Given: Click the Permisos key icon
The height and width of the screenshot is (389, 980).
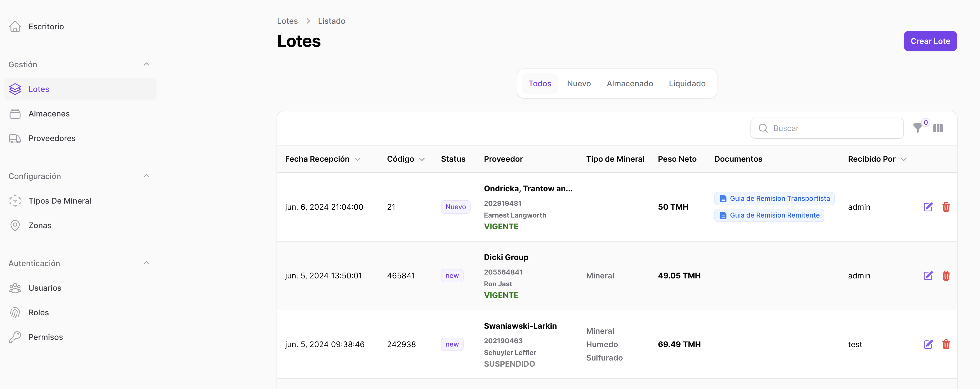Looking at the screenshot, I should [x=15, y=337].
